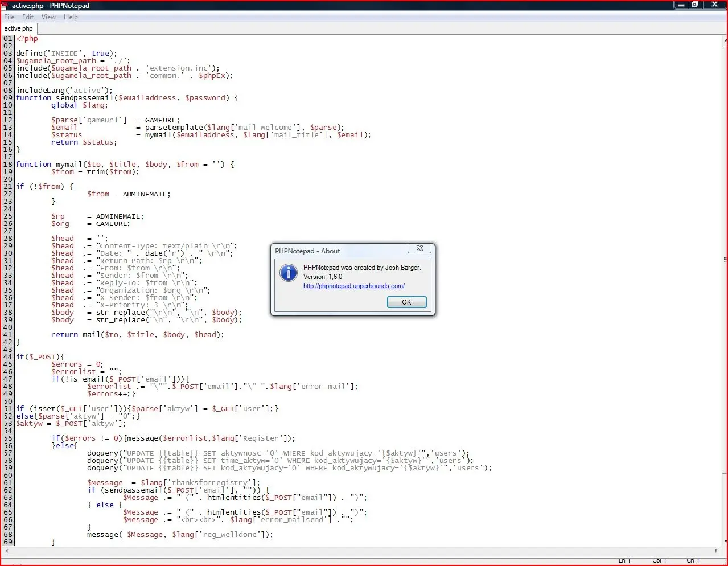The image size is (728, 566).
Task: Click the $ugamela_root_path = './'; line
Action: [x=73, y=61]
